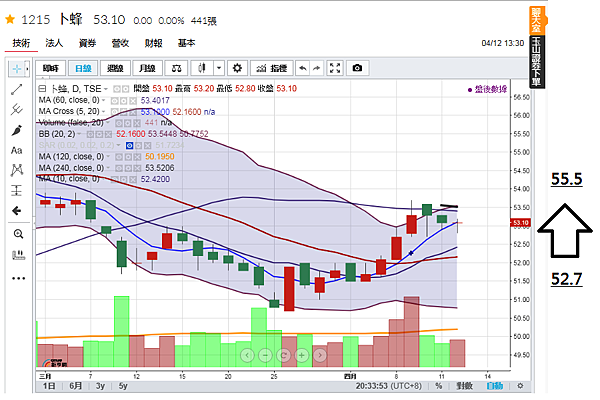Open dropdown beside 卜蜂, D, TSE

pos(106,89)
